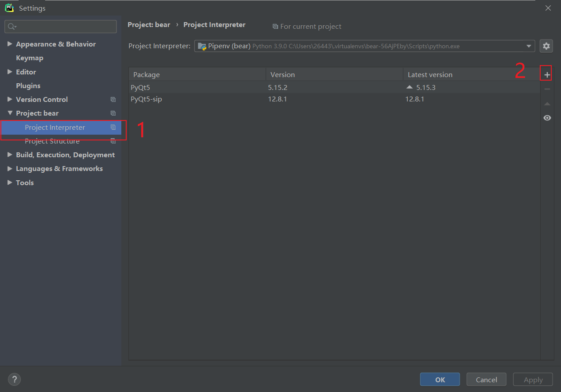Apply the pending changes
This screenshot has height=392, width=561.
point(532,379)
